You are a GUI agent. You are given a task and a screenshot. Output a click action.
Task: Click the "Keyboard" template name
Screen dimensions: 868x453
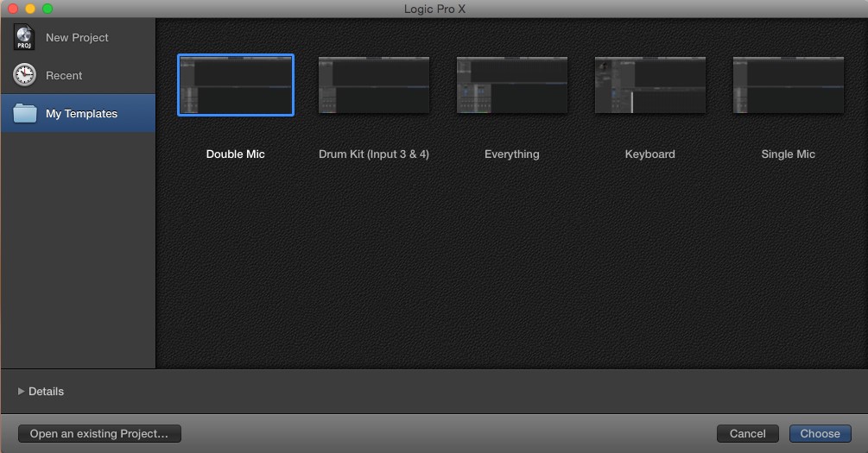[649, 154]
